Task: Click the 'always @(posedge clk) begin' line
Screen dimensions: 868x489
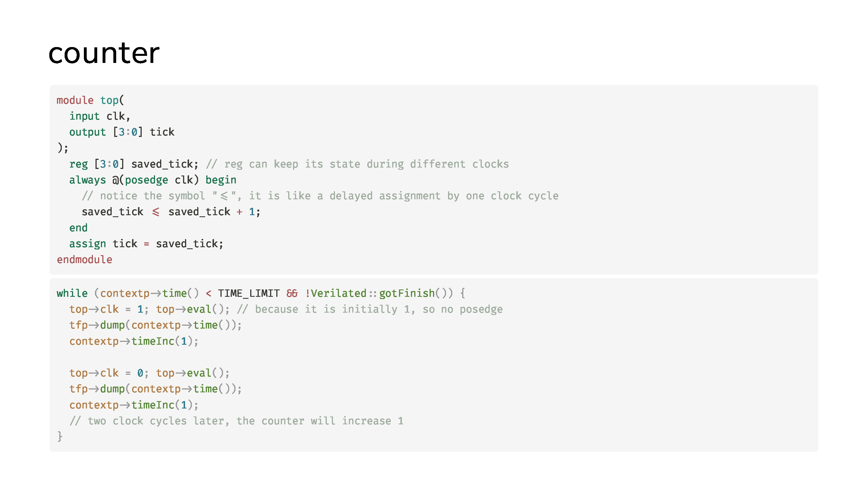Action: (x=152, y=180)
